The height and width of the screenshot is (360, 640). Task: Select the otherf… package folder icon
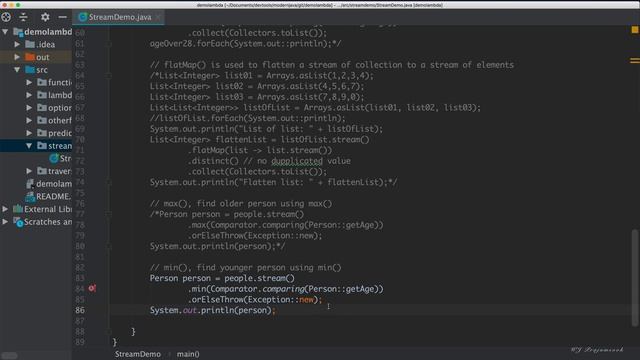[x=42, y=120]
